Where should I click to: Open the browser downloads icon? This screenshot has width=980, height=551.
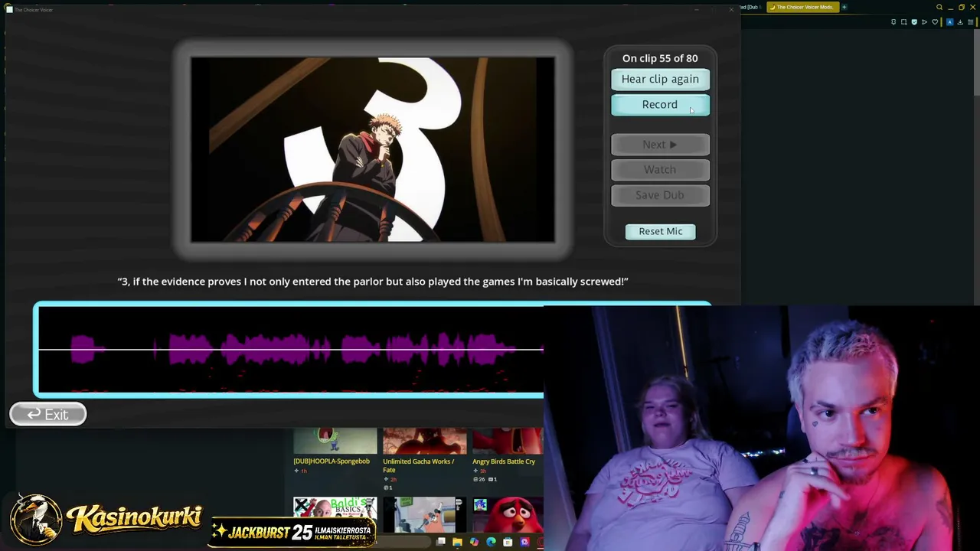tap(960, 22)
